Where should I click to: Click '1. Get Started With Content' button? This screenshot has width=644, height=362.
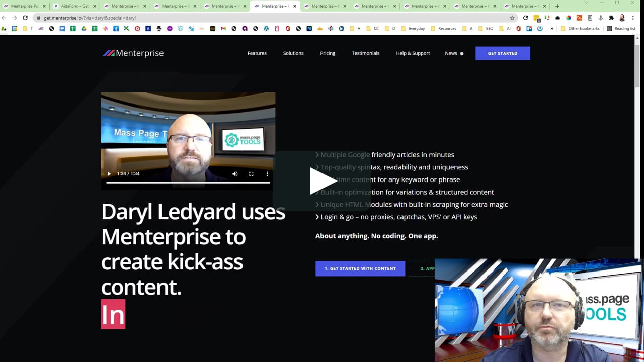point(360,268)
